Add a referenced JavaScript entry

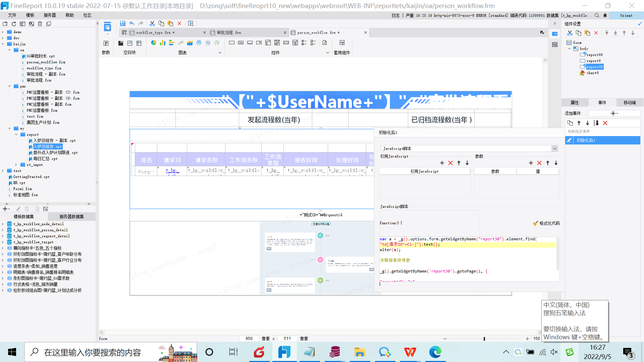tap(442, 163)
